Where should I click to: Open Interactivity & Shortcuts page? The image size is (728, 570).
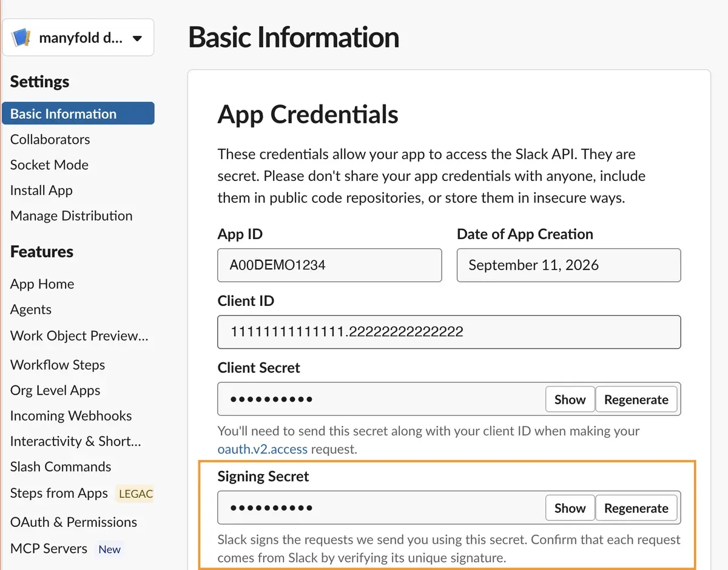click(x=76, y=441)
